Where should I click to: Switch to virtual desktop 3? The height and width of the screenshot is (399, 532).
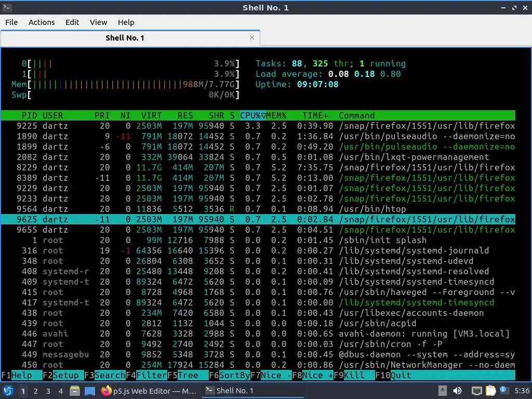pos(48,391)
